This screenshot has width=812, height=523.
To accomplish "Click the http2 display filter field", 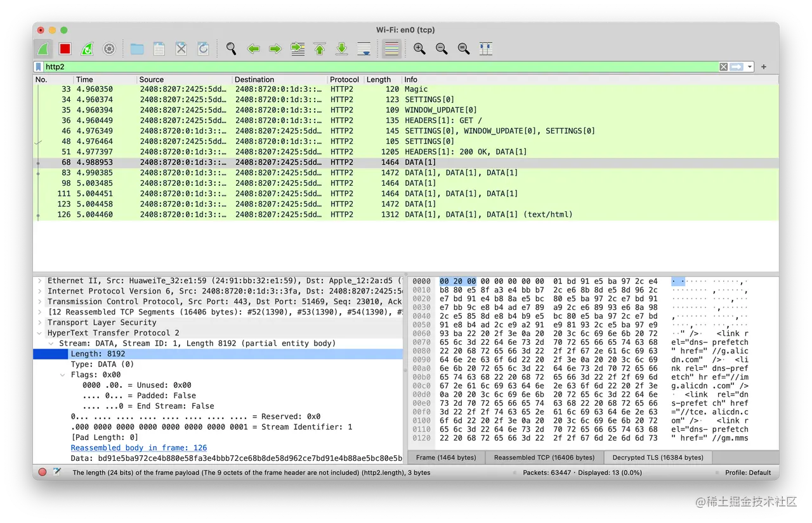I will pos(381,67).
